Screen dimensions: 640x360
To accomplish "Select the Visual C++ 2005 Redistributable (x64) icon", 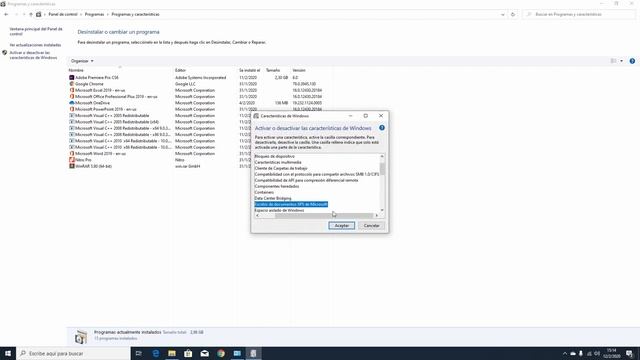I will (x=72, y=122).
